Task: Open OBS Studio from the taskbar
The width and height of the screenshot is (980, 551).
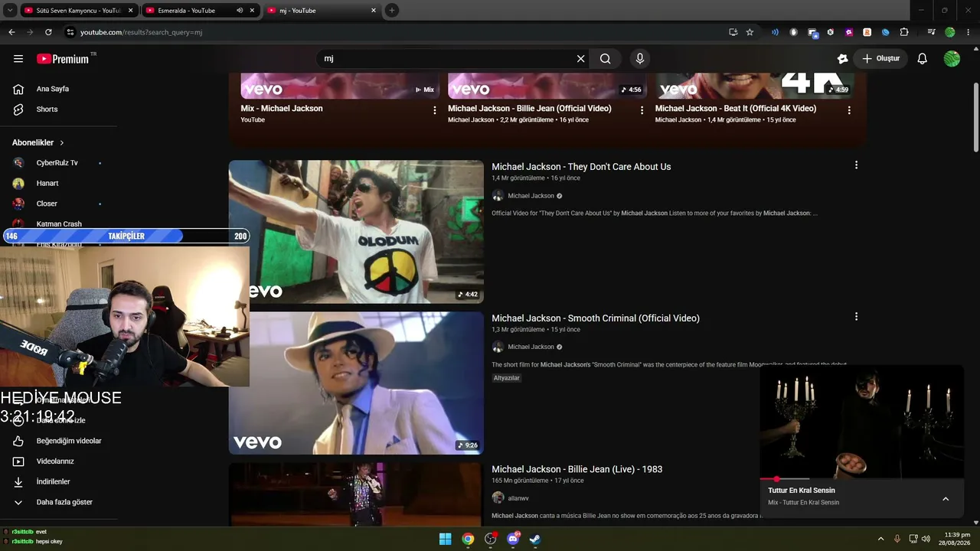Action: [491, 539]
